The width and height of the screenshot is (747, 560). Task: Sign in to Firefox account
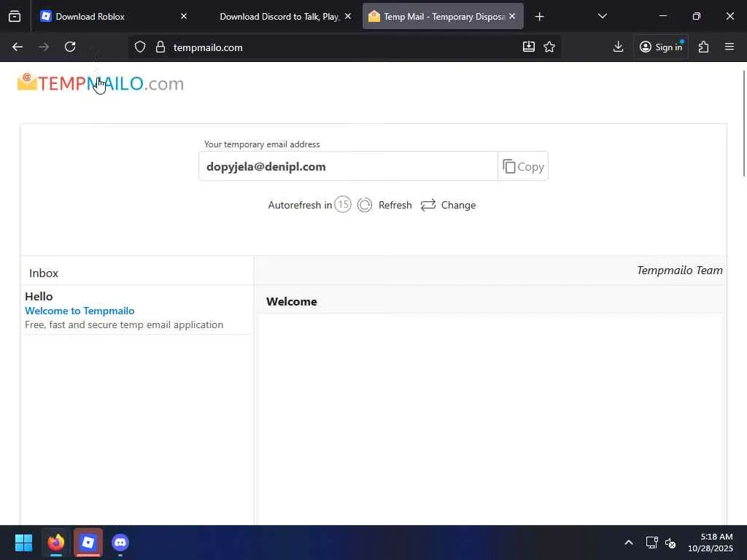pyautogui.click(x=661, y=47)
